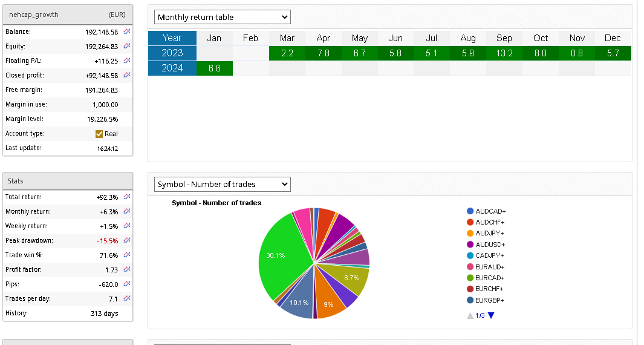644x345 pixels.
Task: Click the blue AUDCAD+ legend color dot
Action: point(470,211)
